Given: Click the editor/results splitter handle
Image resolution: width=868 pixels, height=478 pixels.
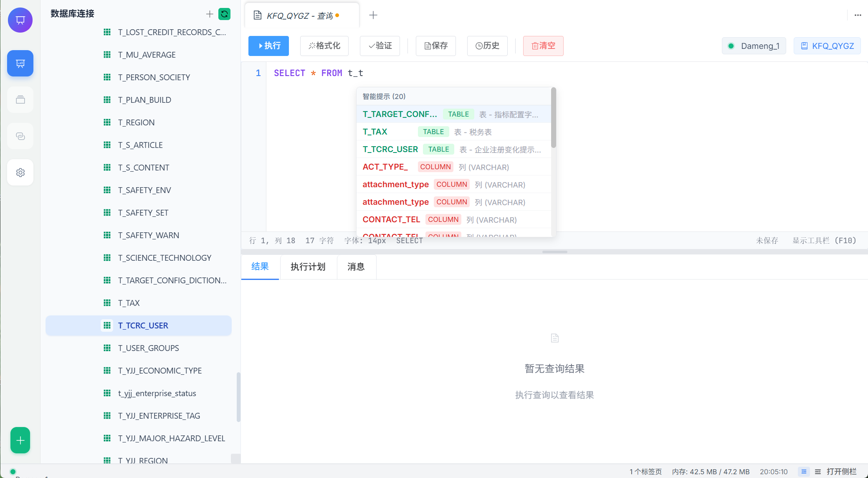Looking at the screenshot, I should tap(554, 252).
